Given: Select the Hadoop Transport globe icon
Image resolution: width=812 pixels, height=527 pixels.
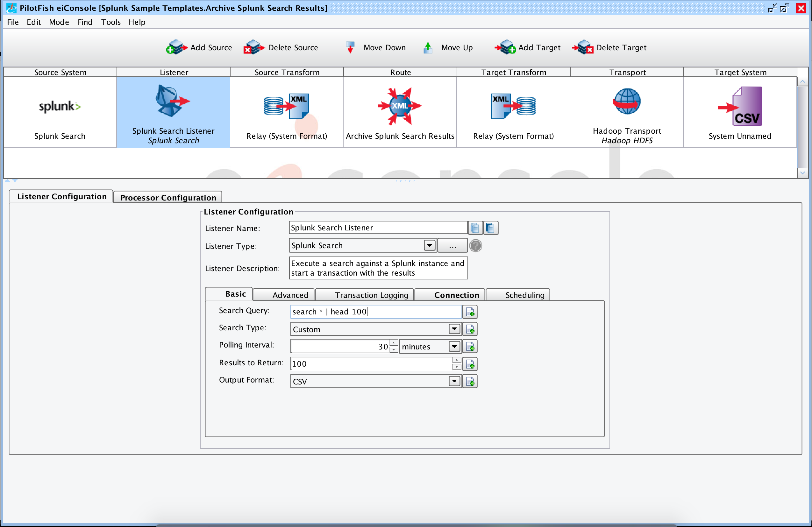Looking at the screenshot, I should [627, 101].
